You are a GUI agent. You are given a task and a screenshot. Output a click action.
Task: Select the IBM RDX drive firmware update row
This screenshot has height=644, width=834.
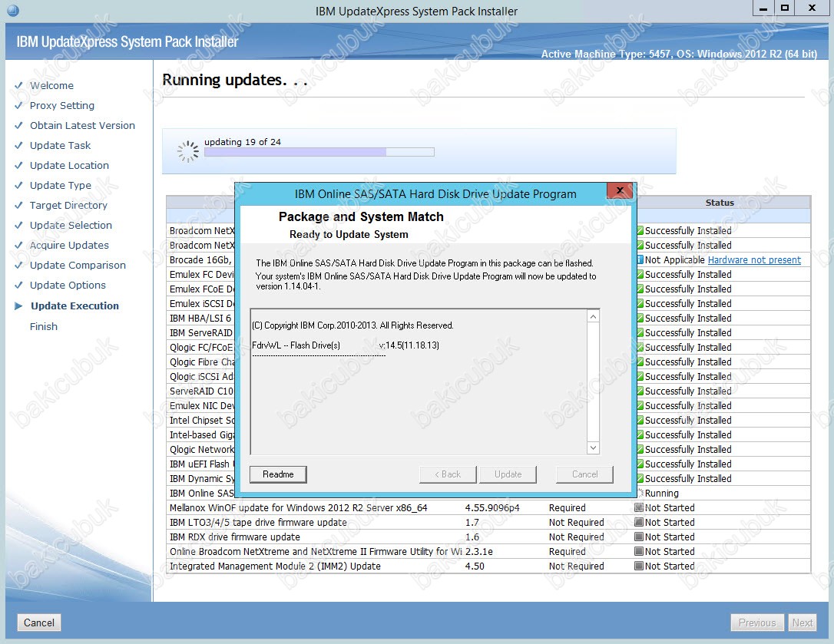tap(488, 537)
